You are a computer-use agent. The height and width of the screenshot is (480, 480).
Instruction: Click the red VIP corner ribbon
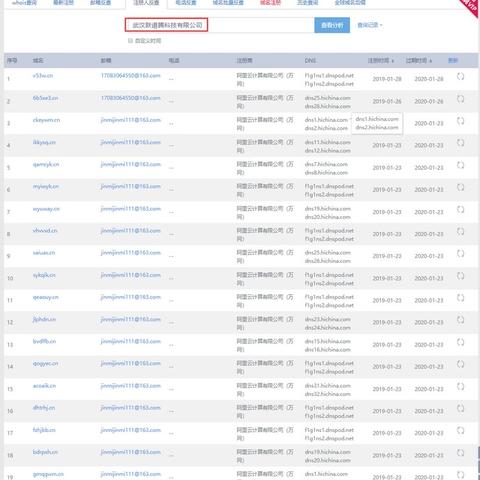[471, 7]
